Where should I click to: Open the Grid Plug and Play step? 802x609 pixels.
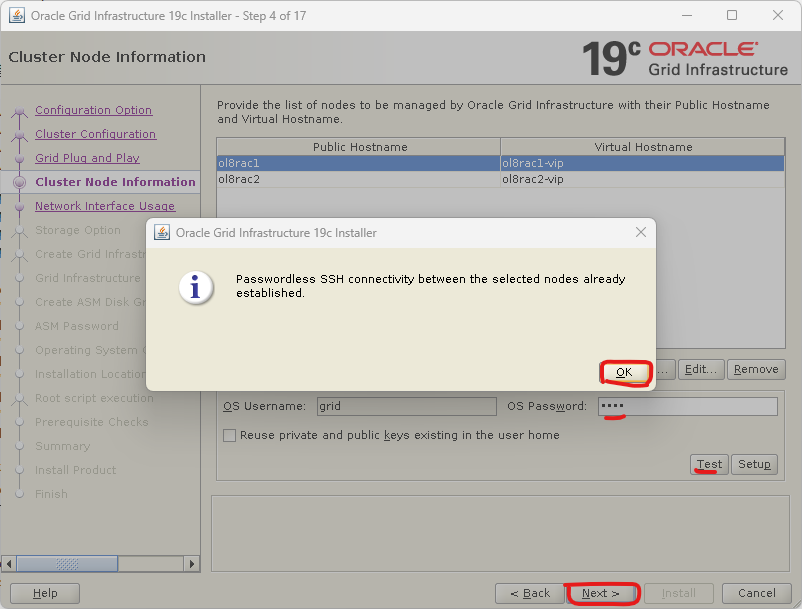[x=87, y=158]
